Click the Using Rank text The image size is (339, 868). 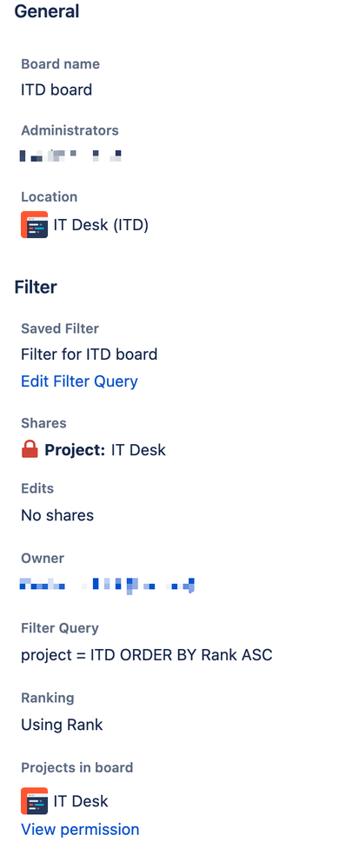pyautogui.click(x=62, y=725)
